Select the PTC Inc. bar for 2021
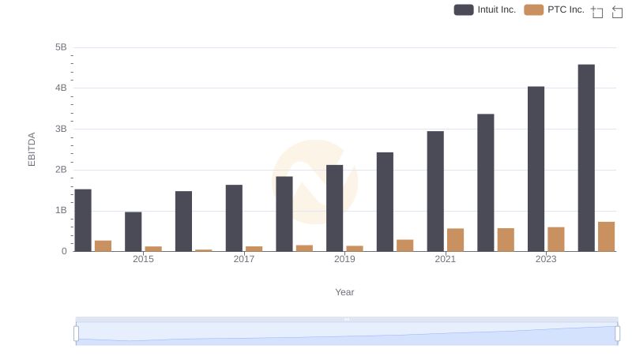This screenshot has height=364, width=632. (x=456, y=240)
